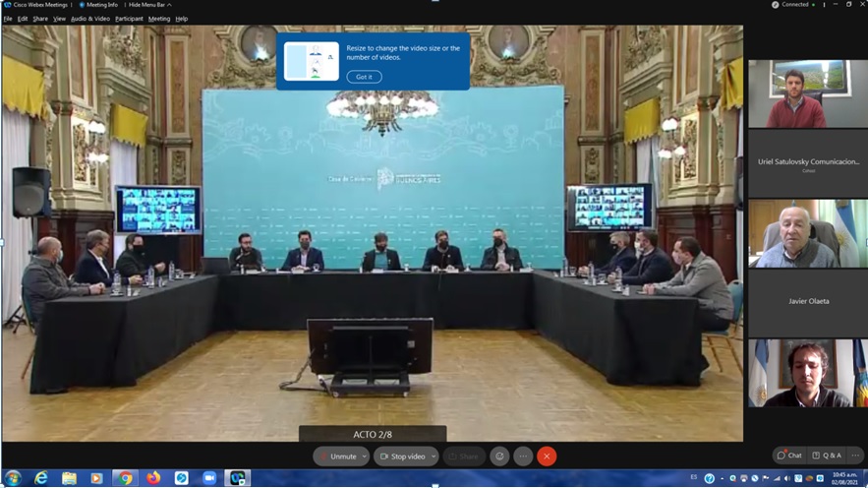868x488 pixels.
Task: Collapse the menu bar with Hide Menu Bar
Action: tap(150, 5)
